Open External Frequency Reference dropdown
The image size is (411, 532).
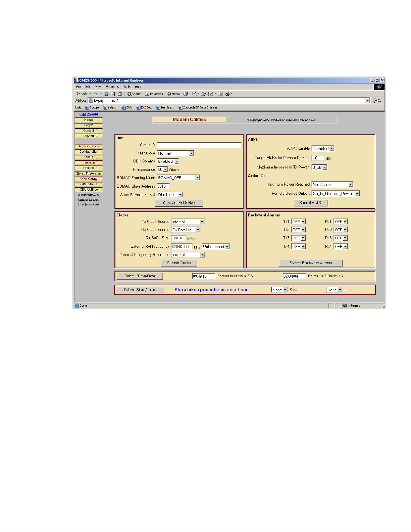pyautogui.click(x=188, y=255)
